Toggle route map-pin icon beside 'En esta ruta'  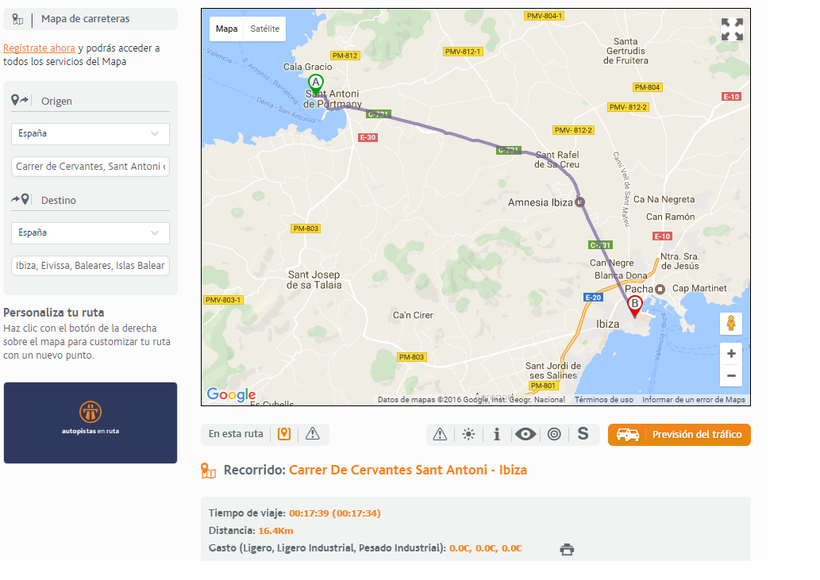[284, 434]
